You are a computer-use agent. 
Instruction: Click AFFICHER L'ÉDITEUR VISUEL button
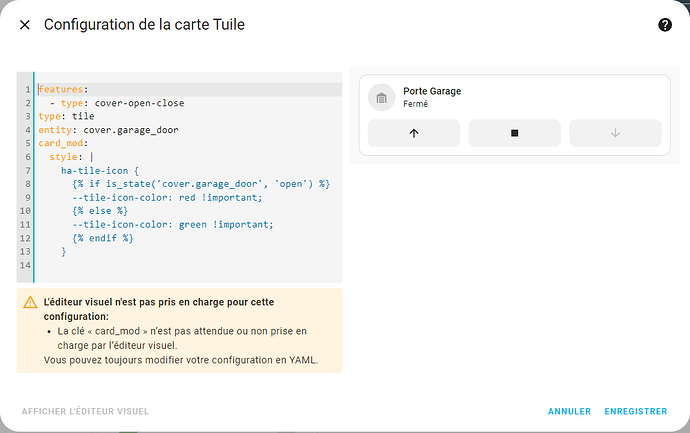pyautogui.click(x=85, y=411)
